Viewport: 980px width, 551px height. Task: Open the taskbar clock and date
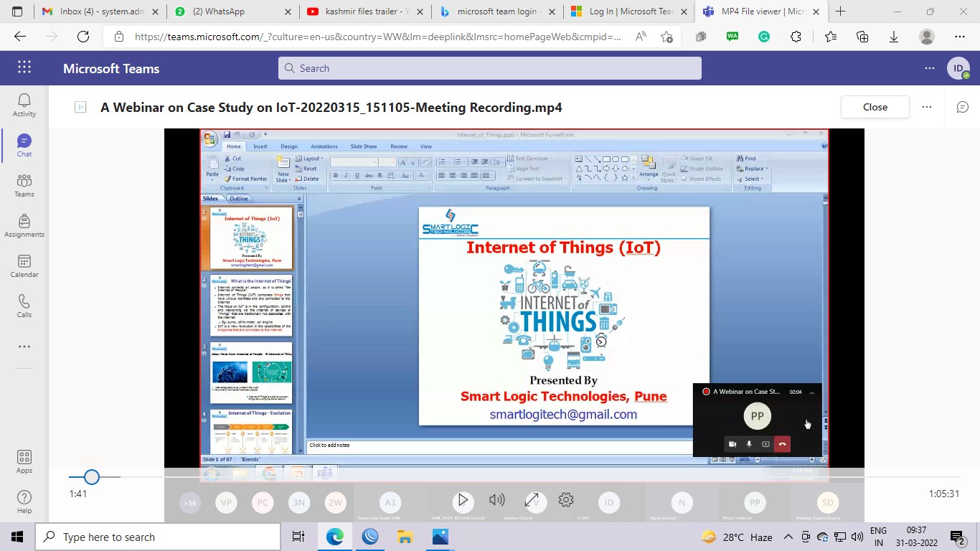pyautogui.click(x=917, y=537)
